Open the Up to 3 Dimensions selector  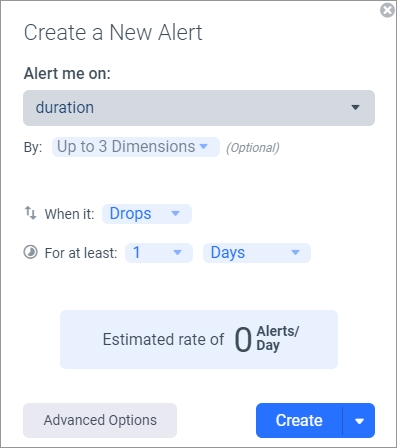point(136,147)
